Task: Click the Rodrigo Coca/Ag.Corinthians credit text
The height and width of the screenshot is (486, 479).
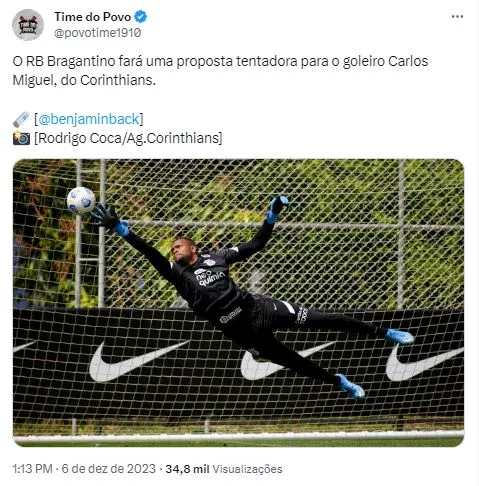Action: pos(128,138)
